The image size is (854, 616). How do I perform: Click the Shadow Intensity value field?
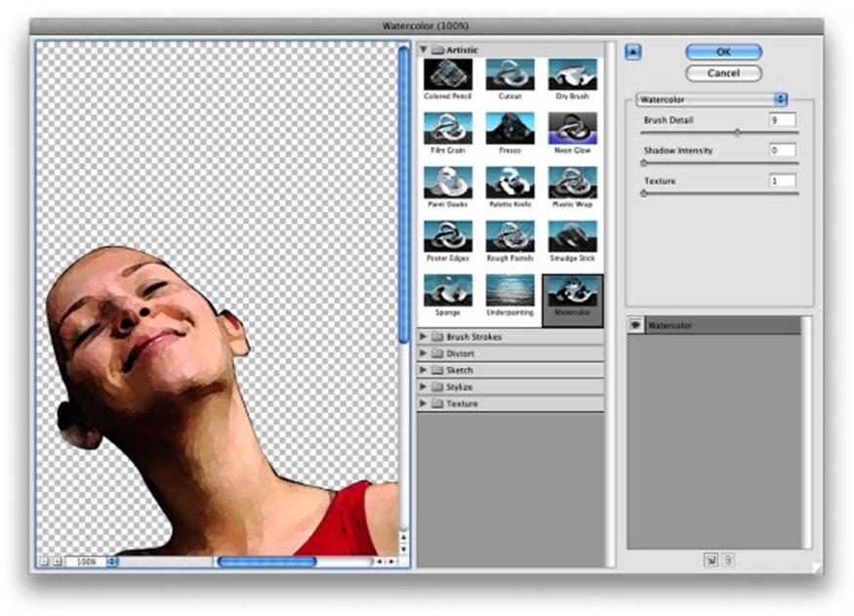click(x=782, y=150)
